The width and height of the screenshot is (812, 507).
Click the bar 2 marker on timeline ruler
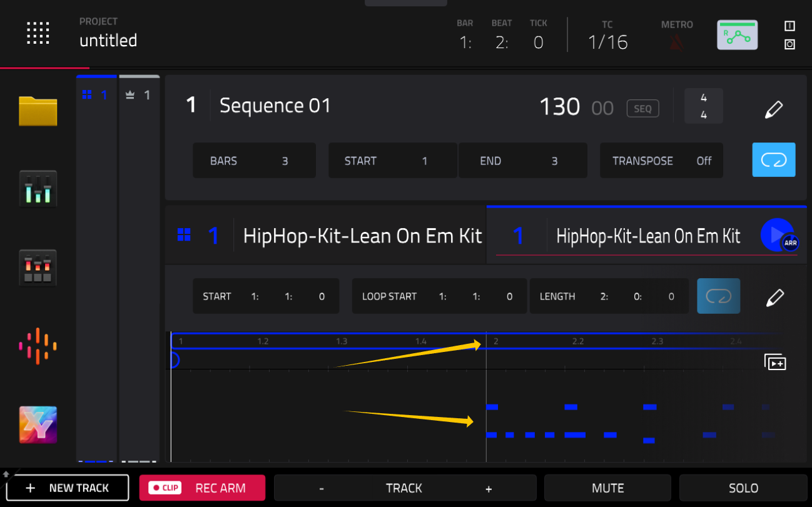495,341
